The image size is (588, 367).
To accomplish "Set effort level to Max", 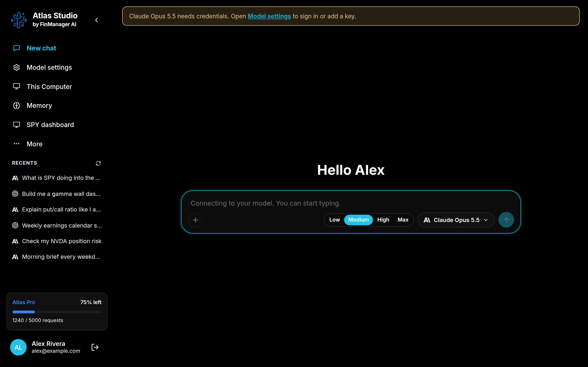I will coord(403,220).
